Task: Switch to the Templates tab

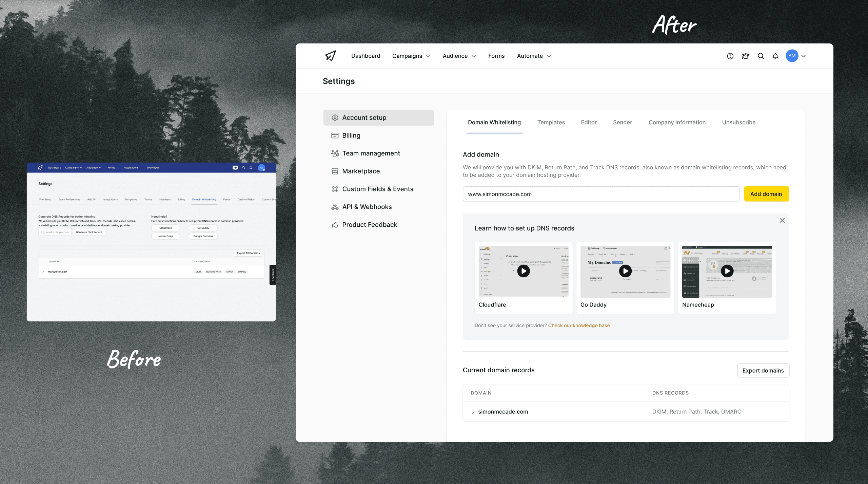Action: (551, 122)
